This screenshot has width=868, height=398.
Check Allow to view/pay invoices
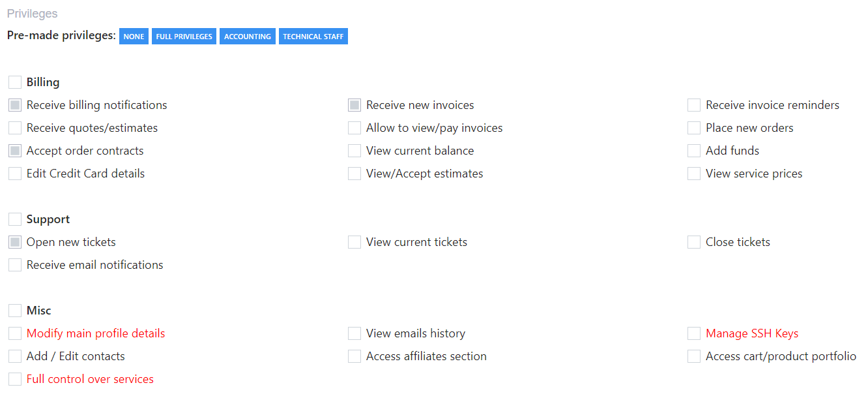[354, 128]
